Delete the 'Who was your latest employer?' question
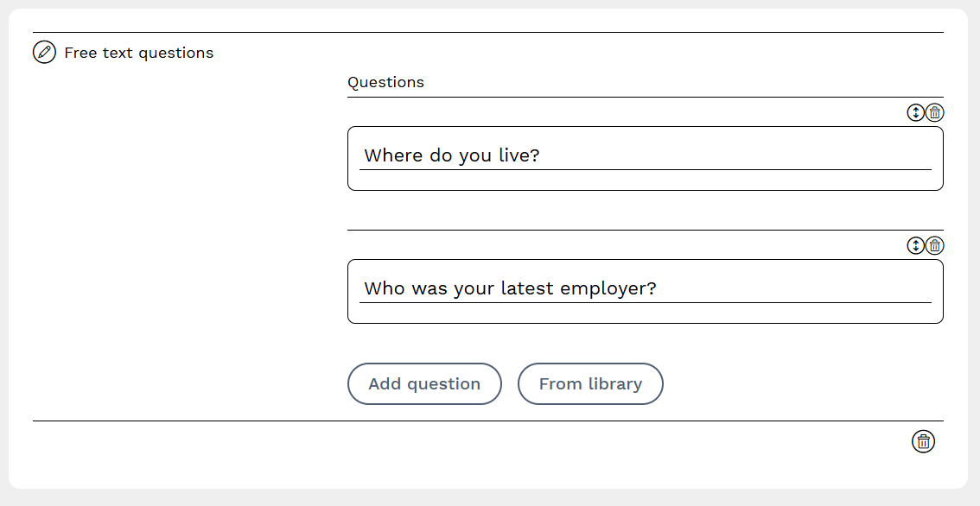This screenshot has width=980, height=506. point(935,246)
